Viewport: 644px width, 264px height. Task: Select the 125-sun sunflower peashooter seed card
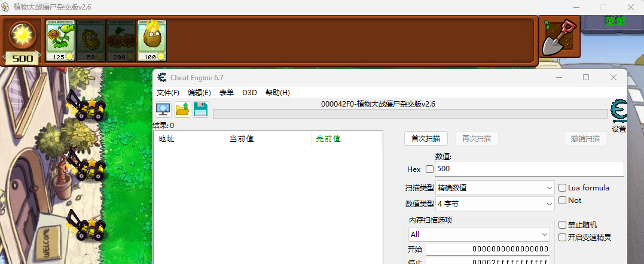60,41
